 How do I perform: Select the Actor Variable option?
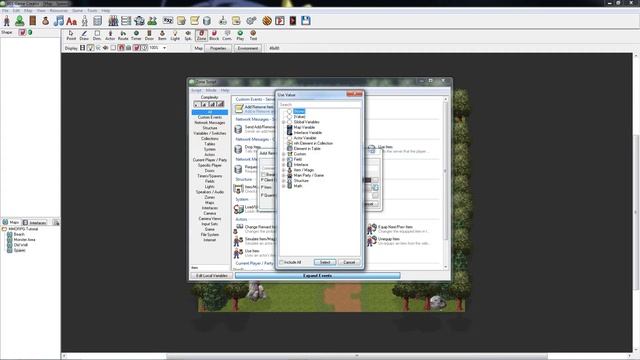(x=305, y=138)
